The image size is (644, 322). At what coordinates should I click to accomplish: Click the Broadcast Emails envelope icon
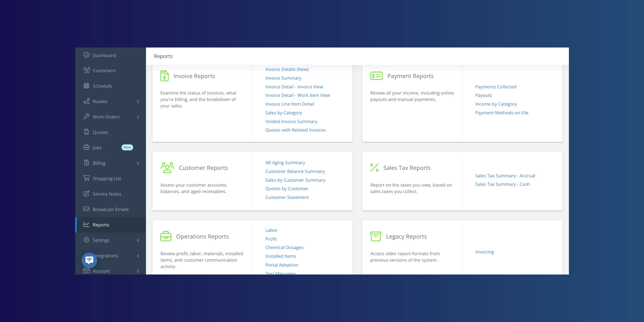86,209
